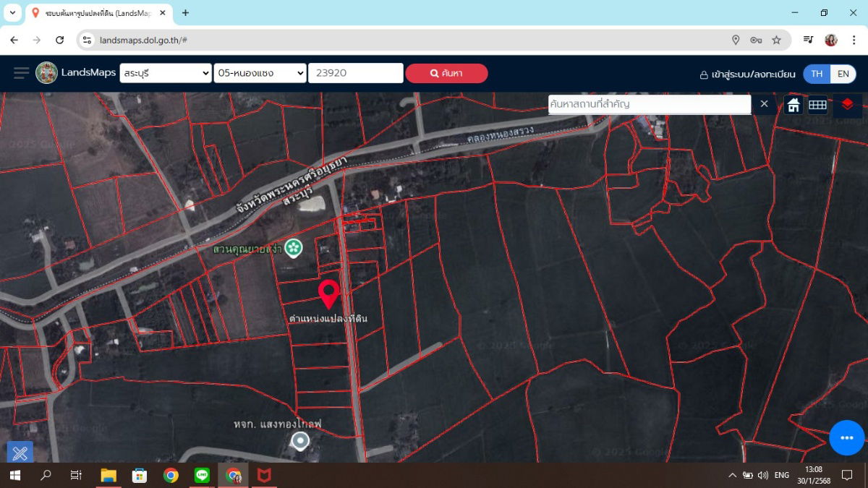Viewport: 868px width, 488px height.
Task: Open the blue three-dots floating button
Action: click(x=846, y=437)
